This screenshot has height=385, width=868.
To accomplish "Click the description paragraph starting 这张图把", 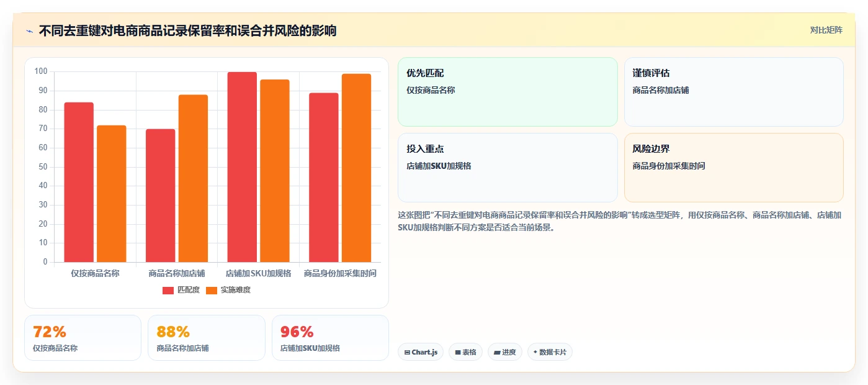I will tap(620, 220).
